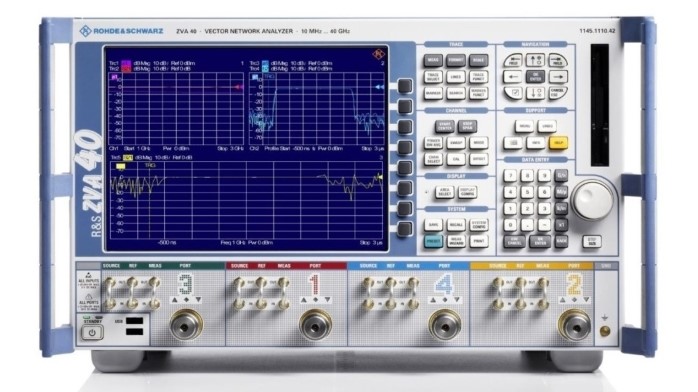
Task: Jump to next field with right FIELD key
Action: (557, 61)
